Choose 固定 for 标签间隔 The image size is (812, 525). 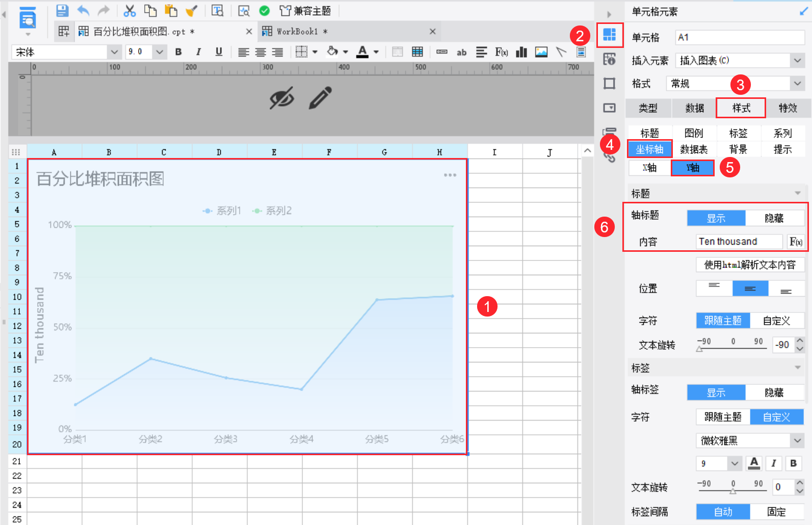[x=777, y=512]
